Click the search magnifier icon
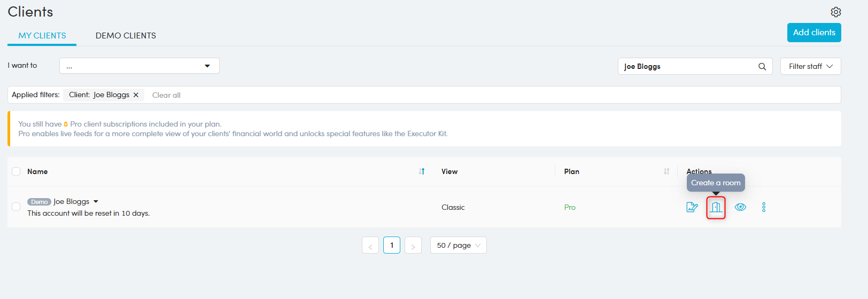Viewport: 868px width, 299px height. [x=762, y=67]
